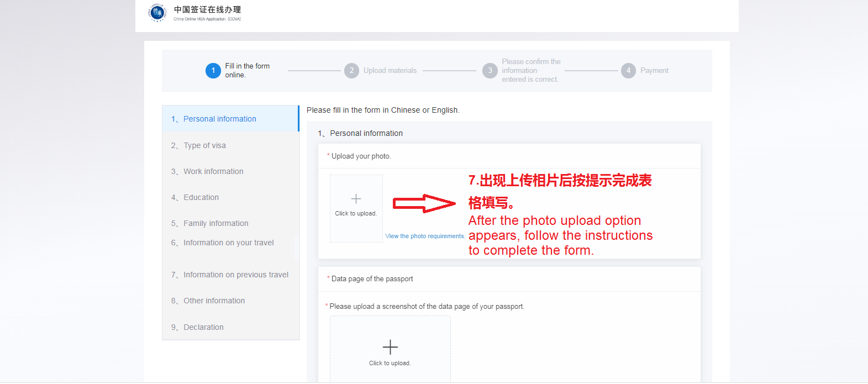Click the 中国签证在线办理 site title
This screenshot has width=868, height=384.
[x=207, y=9]
